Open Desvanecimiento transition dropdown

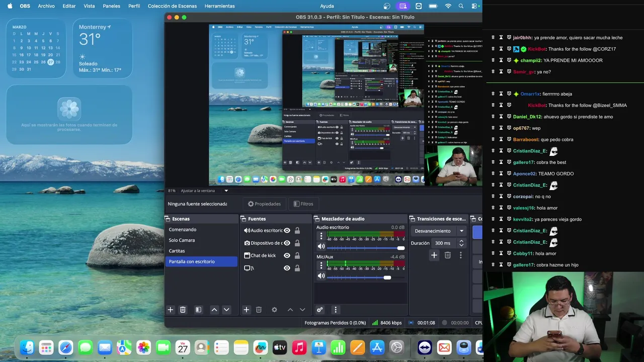pyautogui.click(x=439, y=231)
